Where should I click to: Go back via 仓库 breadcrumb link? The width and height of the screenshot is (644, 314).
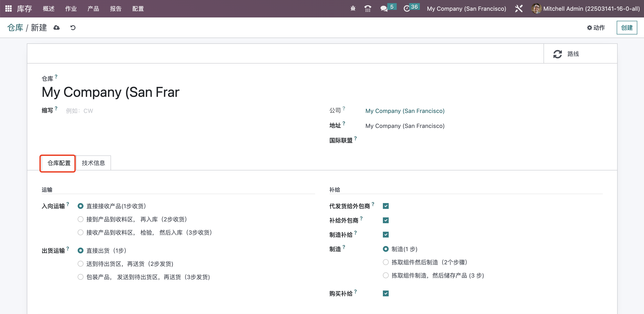[15, 28]
